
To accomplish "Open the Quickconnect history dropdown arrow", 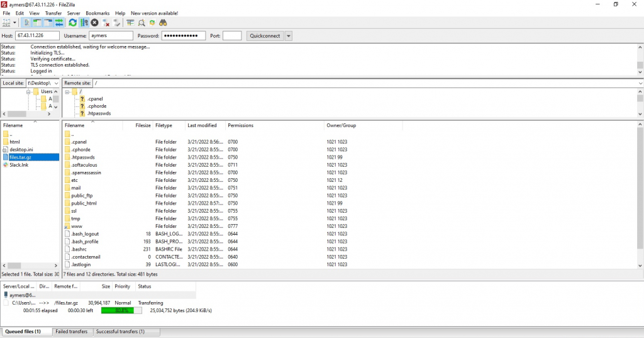I will 289,36.
